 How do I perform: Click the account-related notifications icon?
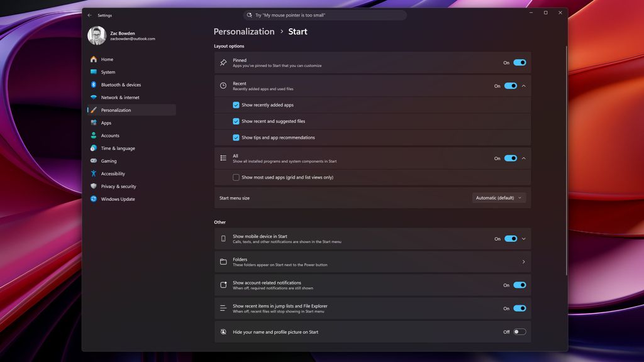tap(223, 285)
